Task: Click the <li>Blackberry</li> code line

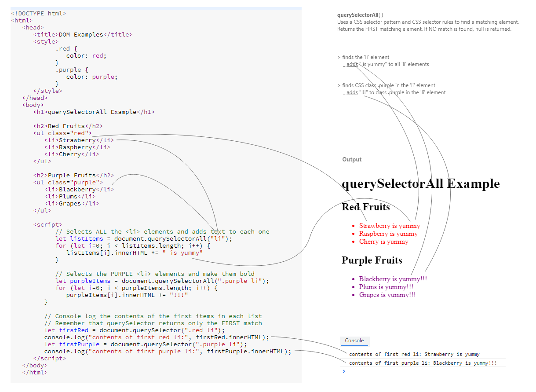Action: (79, 189)
